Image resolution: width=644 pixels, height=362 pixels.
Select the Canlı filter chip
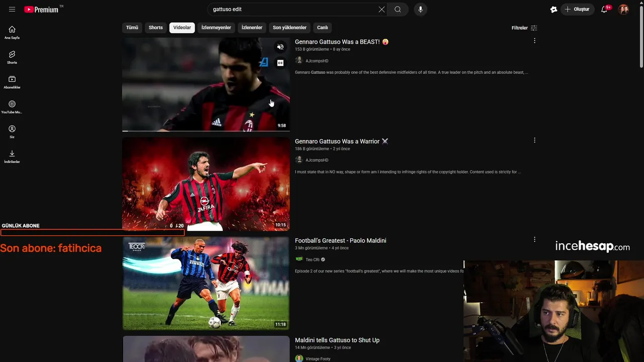point(323,28)
